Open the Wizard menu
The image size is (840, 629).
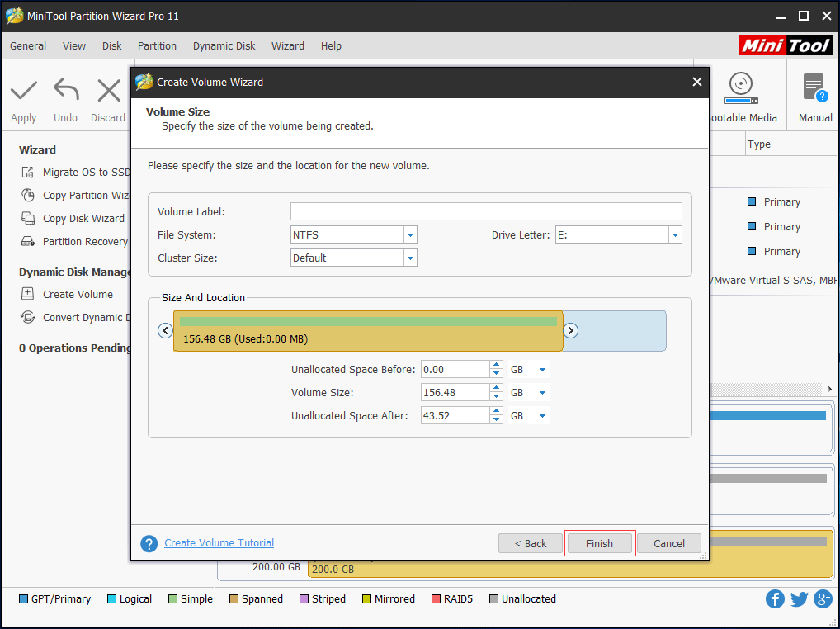tap(287, 45)
